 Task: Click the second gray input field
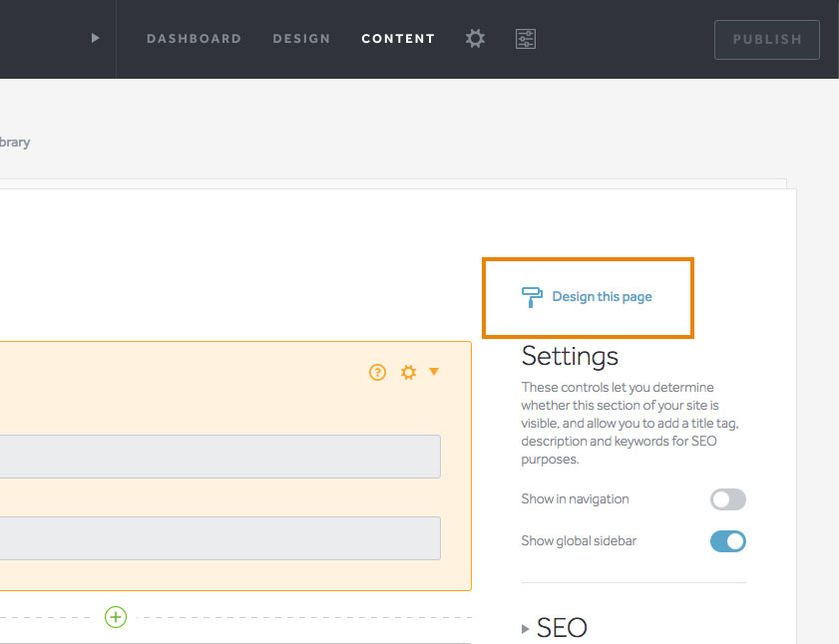[x=219, y=538]
